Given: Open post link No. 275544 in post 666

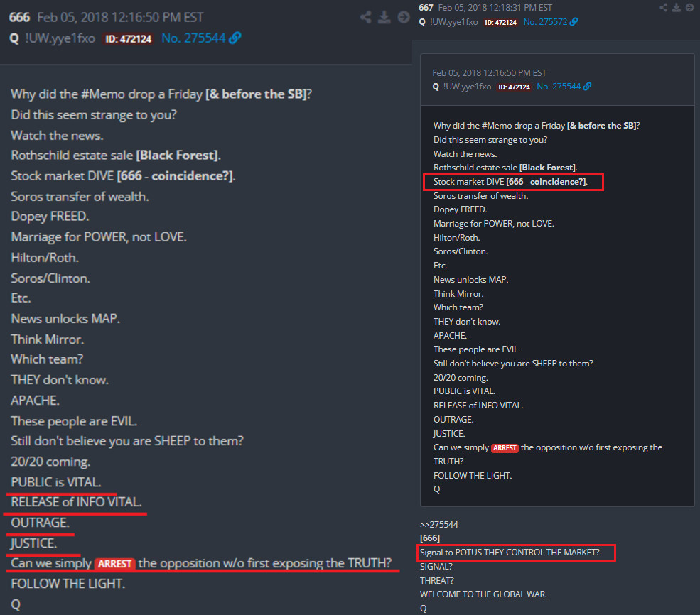Looking at the screenshot, I should [x=193, y=38].
